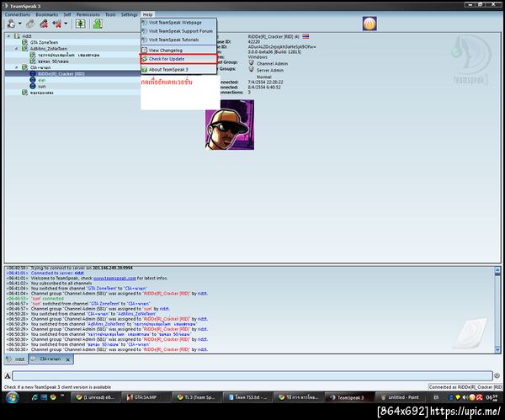505x420 pixels.
Task: Click the volume icon in system tray
Action: [465, 397]
